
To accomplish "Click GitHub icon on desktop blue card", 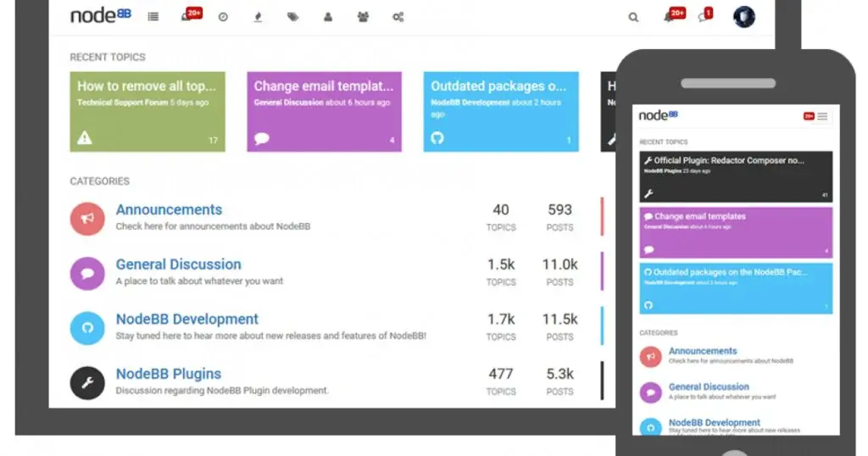I will pyautogui.click(x=437, y=138).
